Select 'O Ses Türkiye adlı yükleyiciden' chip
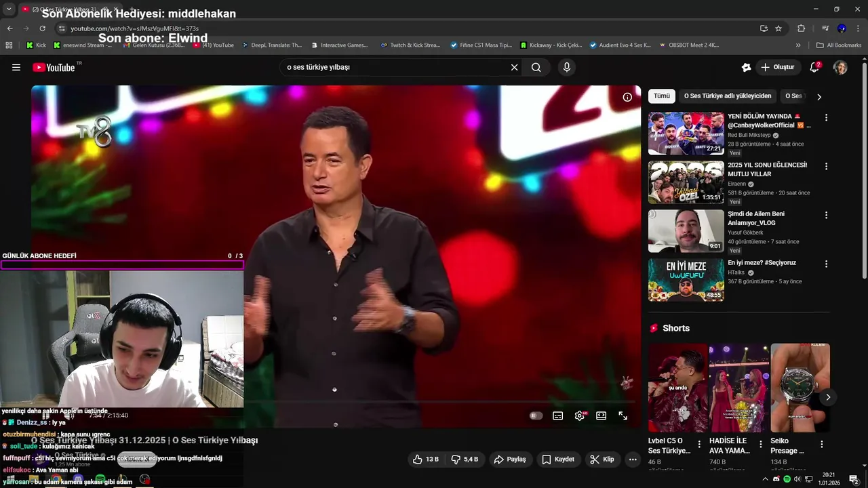Viewport: 868px width, 488px height. click(x=728, y=96)
